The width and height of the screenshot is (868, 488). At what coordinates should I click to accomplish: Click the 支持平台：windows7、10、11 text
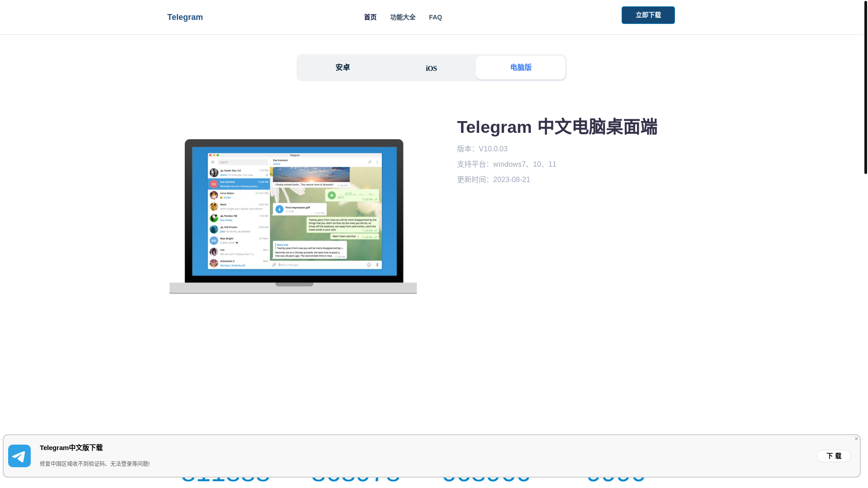506,164
